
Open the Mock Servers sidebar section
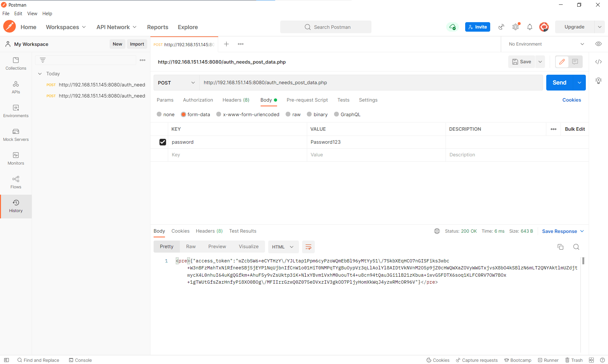point(16,135)
